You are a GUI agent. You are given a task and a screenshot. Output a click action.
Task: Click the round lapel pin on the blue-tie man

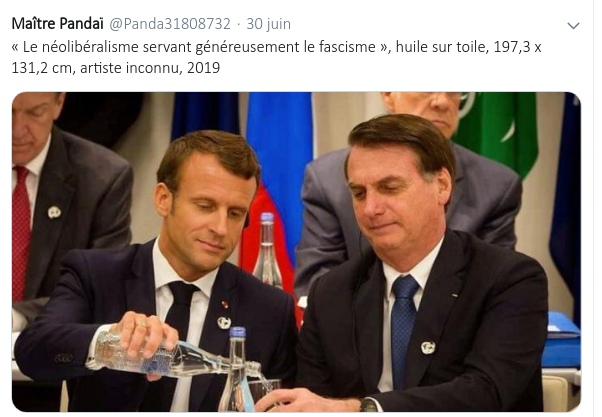[428, 348]
